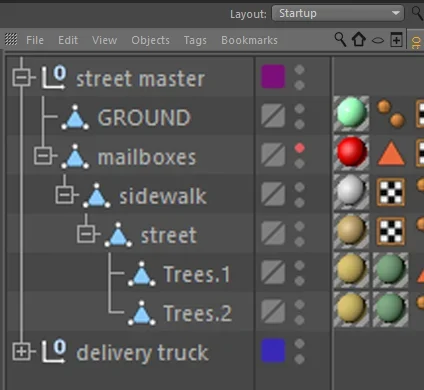Toggle editor visibility dot for street
Screen dimensions: 424x390
click(299, 226)
